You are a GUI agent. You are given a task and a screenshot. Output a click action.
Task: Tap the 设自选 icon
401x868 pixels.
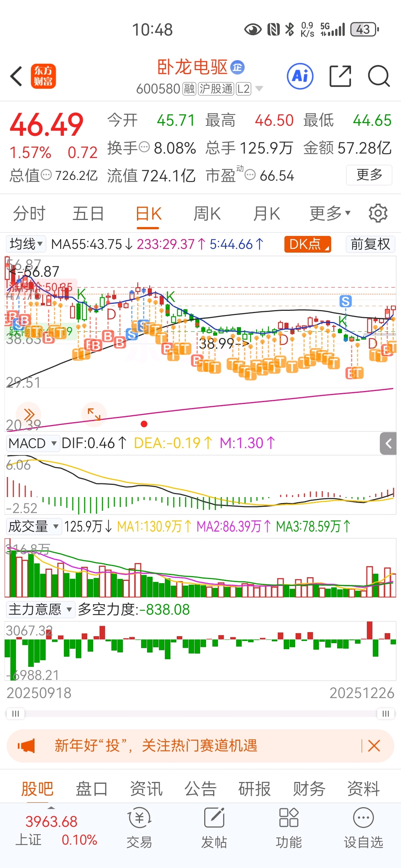pos(363,818)
